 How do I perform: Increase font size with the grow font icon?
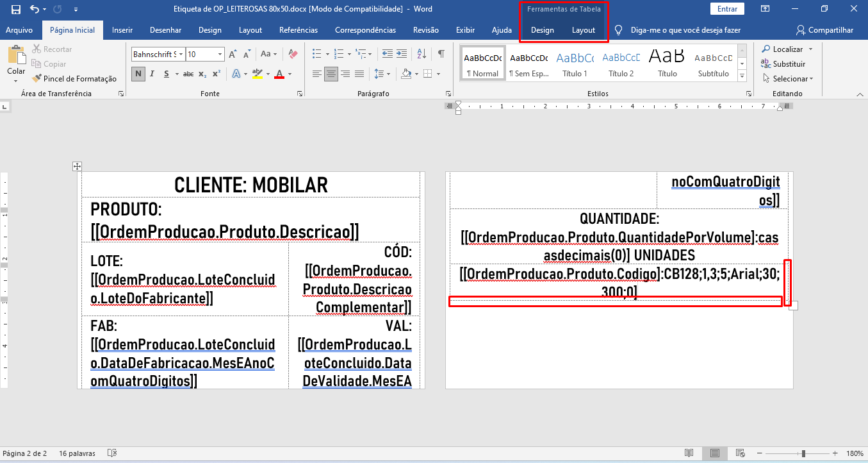coord(233,55)
